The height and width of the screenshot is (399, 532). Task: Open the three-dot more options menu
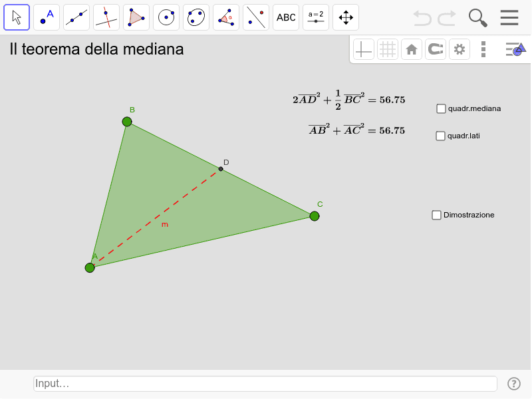483,49
